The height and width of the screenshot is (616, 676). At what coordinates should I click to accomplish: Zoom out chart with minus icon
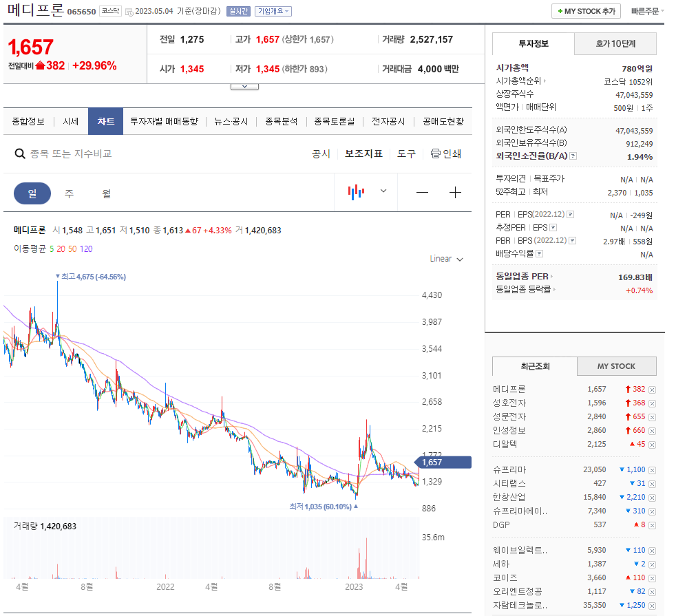422,193
